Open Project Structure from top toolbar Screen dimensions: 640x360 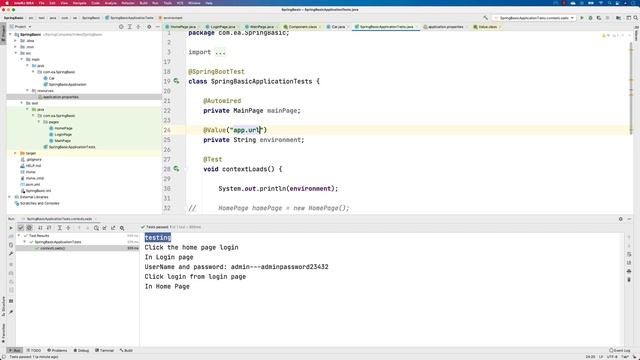coord(618,18)
